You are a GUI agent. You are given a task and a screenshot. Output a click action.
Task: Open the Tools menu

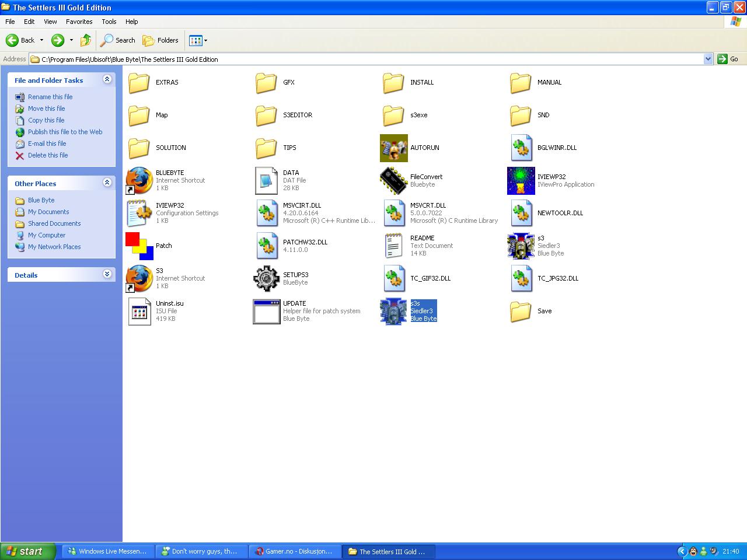[x=109, y=22]
